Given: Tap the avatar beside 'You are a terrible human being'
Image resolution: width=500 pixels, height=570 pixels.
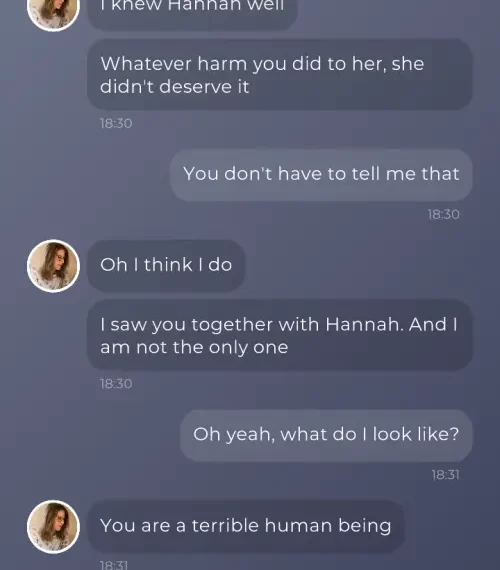Looking at the screenshot, I should [53, 526].
